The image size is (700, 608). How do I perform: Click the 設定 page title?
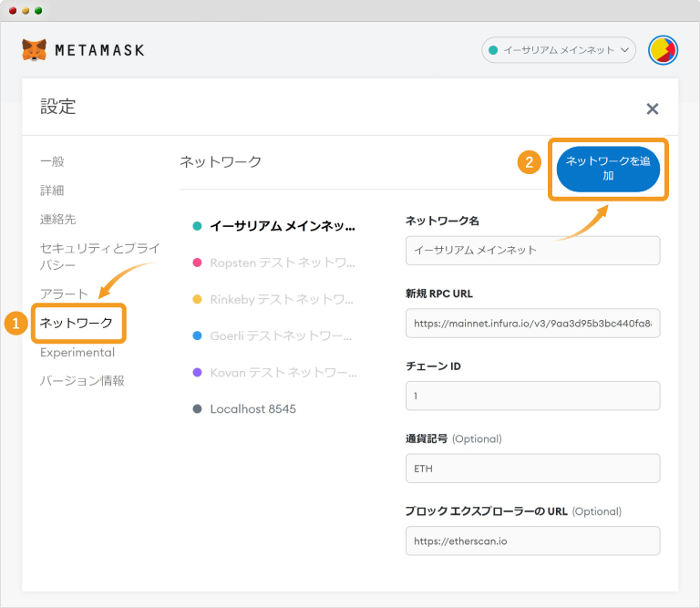58,107
